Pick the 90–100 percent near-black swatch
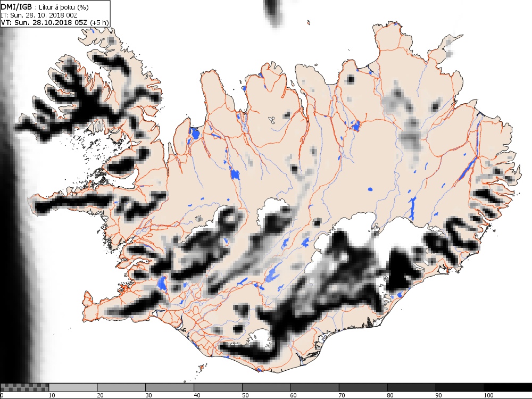The width and height of the screenshot is (532, 399). (x=460, y=387)
